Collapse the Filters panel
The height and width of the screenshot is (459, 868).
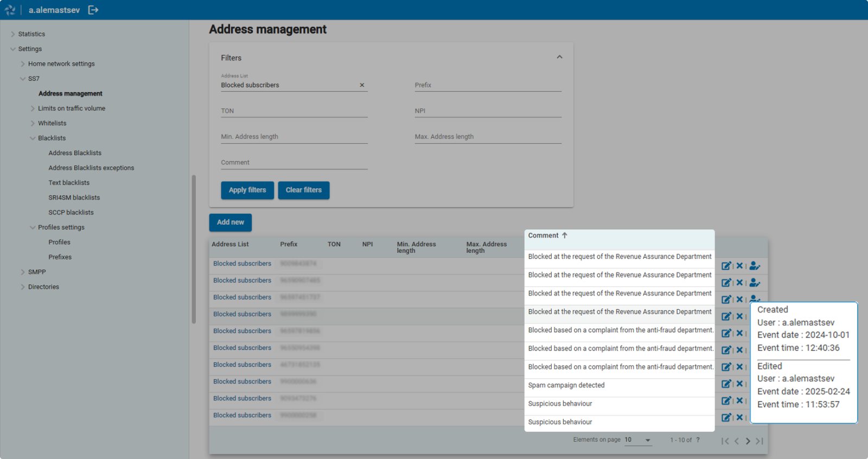tap(559, 57)
